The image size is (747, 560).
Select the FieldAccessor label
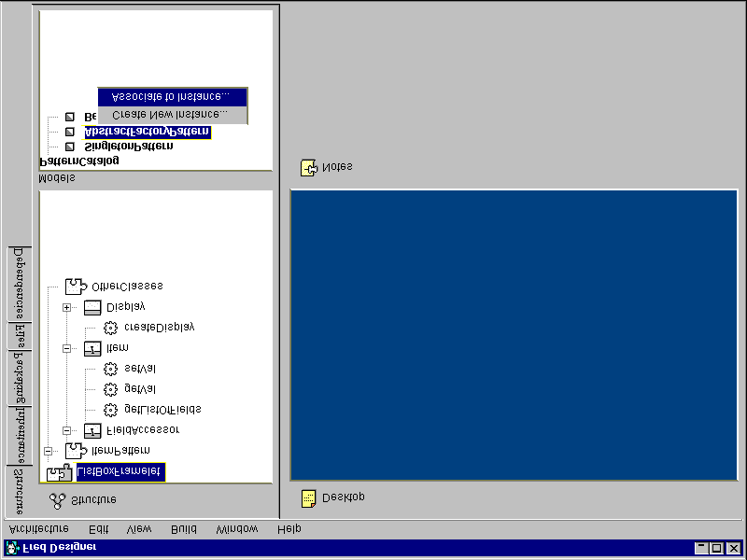click(x=143, y=430)
